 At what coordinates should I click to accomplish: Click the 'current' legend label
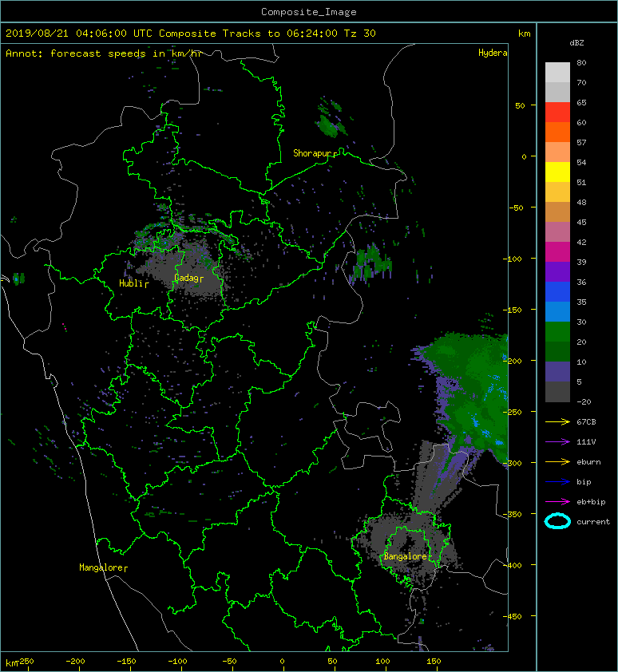click(593, 522)
